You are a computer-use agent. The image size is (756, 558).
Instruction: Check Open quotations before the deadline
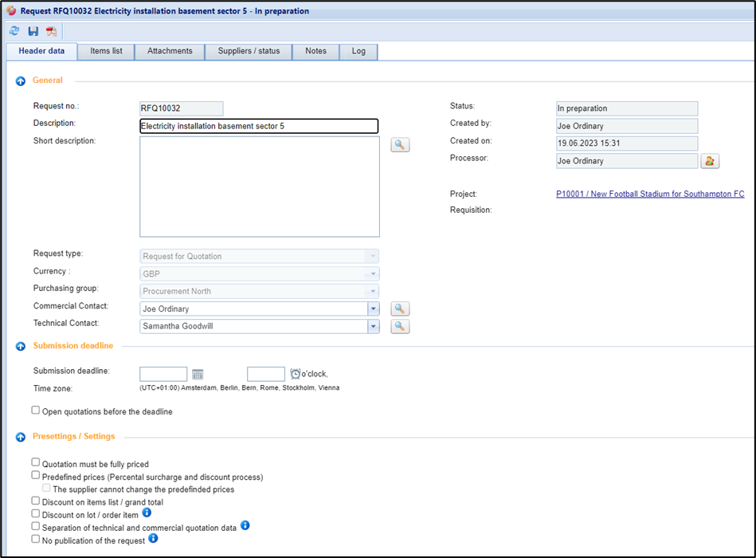tap(36, 411)
